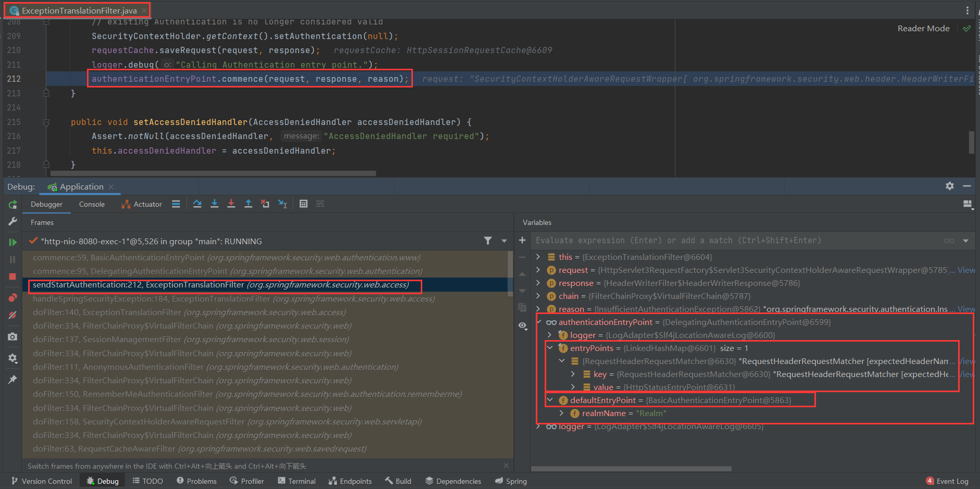Open the expression history dropdown arrow
Image resolution: width=980 pixels, height=489 pixels.
click(x=966, y=241)
